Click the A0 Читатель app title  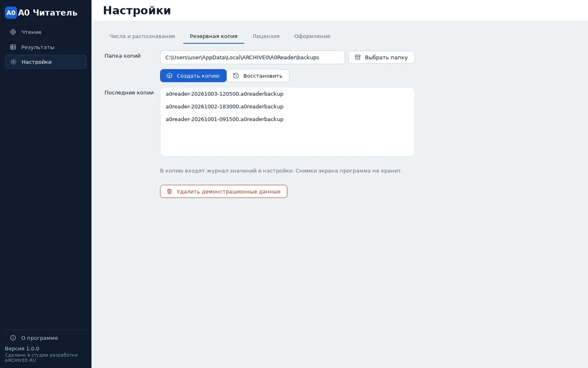click(47, 13)
